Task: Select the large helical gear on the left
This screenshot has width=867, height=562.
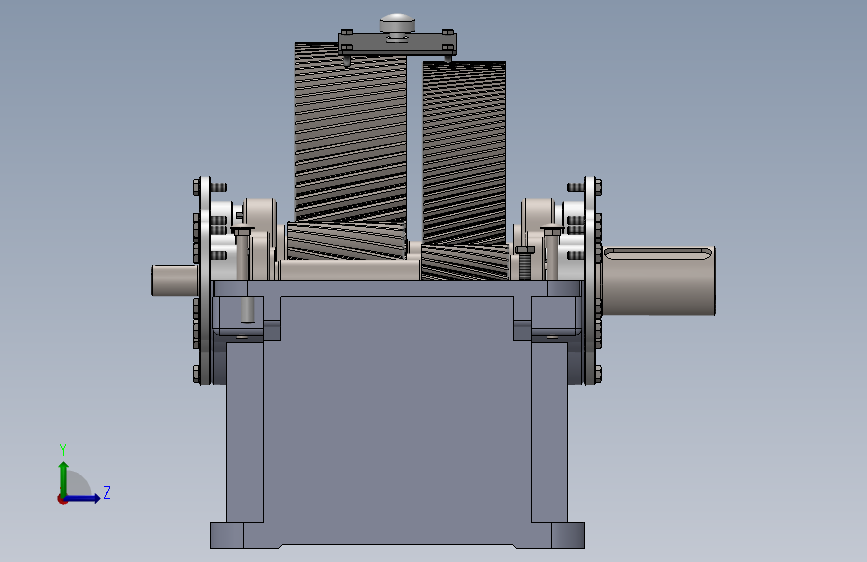Action: click(351, 133)
